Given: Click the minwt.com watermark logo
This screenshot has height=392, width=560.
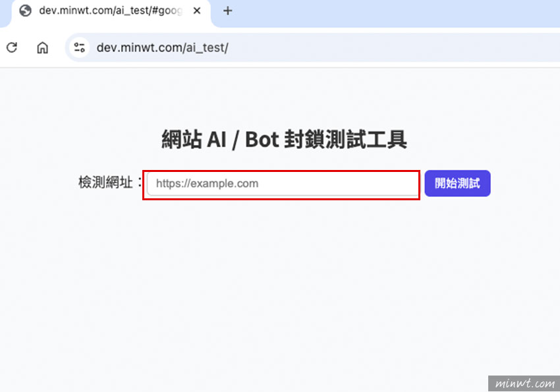Looking at the screenshot, I should pyautogui.click(x=522, y=382).
